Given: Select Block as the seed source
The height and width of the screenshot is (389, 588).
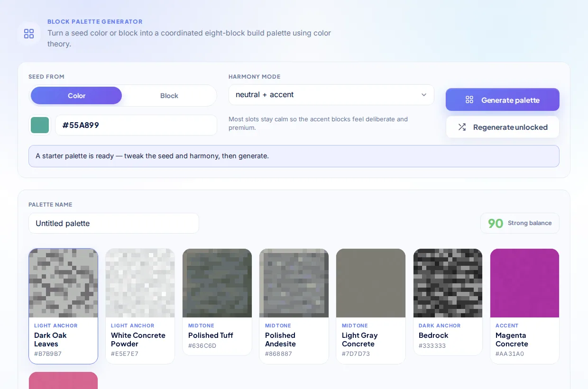Looking at the screenshot, I should click(x=169, y=96).
